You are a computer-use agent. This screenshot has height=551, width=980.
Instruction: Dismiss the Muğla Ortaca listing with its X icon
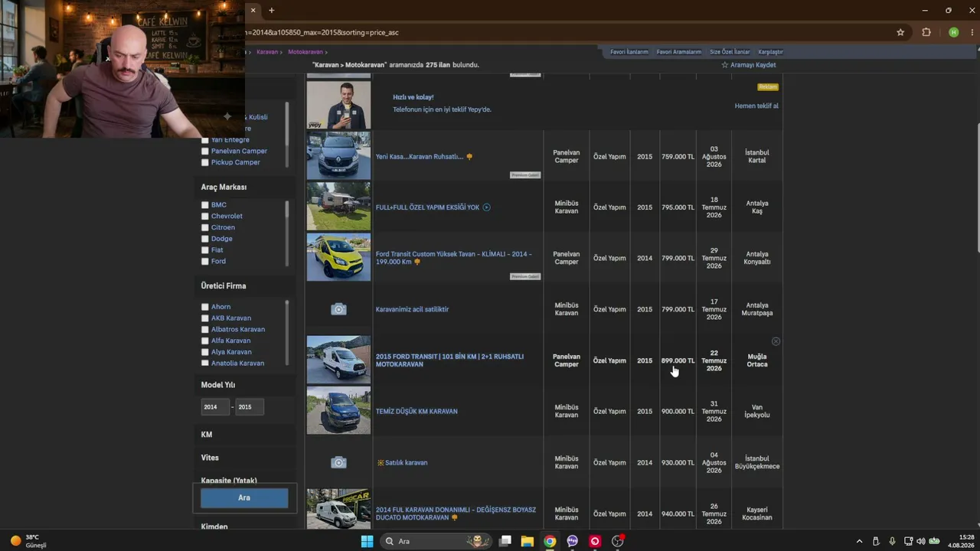click(x=776, y=341)
